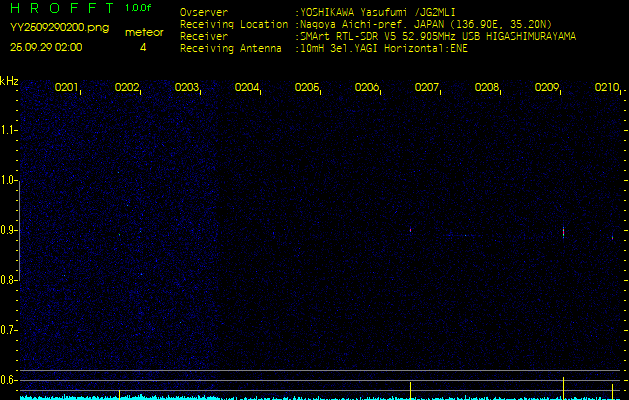The height and width of the screenshot is (400, 629).
Task: Click the 1.1 frequency axis label
Action: coord(8,130)
